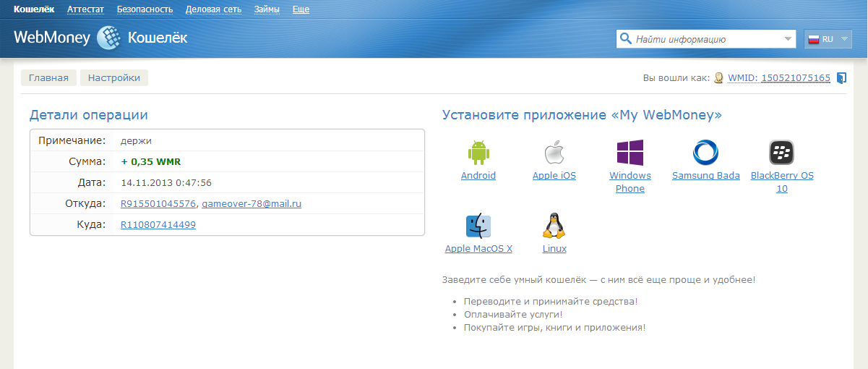Open the Еще top menu item
The image size is (868, 369).
(x=301, y=9)
